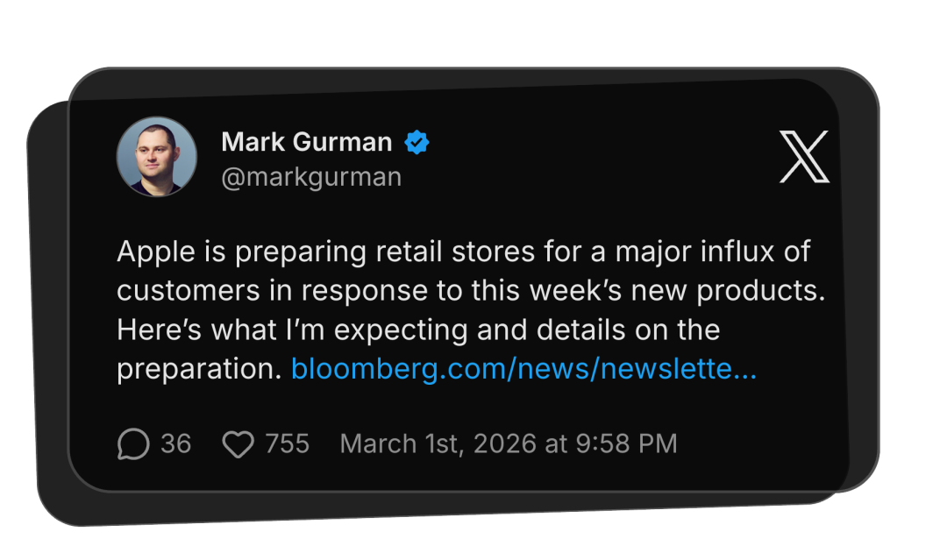Click the truncated ellipsis ending the Bloomberg link
947x560 pixels.
(x=744, y=371)
